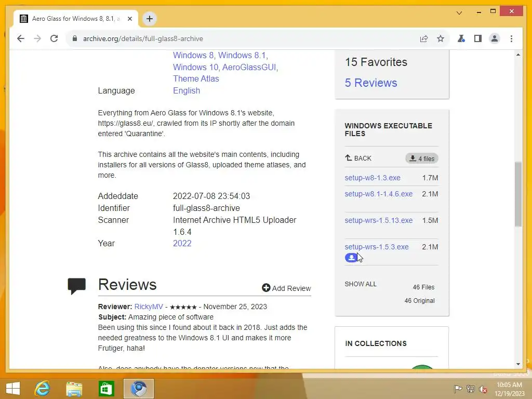
Task: Select the Aero Glass for Windows tab
Action: [76, 19]
